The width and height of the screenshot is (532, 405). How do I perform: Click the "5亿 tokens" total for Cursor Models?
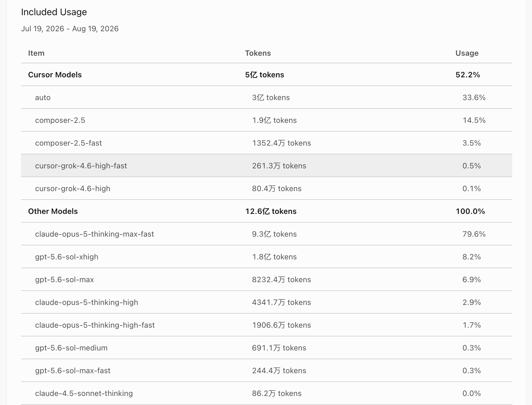(265, 75)
